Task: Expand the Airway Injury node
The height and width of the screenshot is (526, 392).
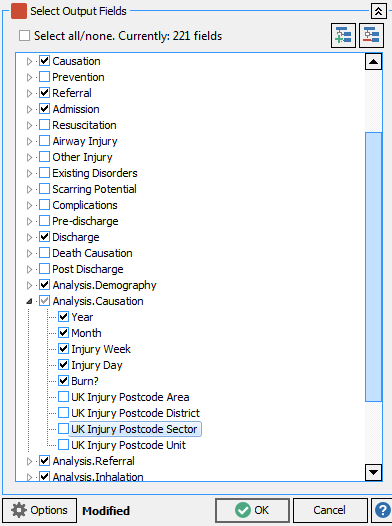Action: 29,141
